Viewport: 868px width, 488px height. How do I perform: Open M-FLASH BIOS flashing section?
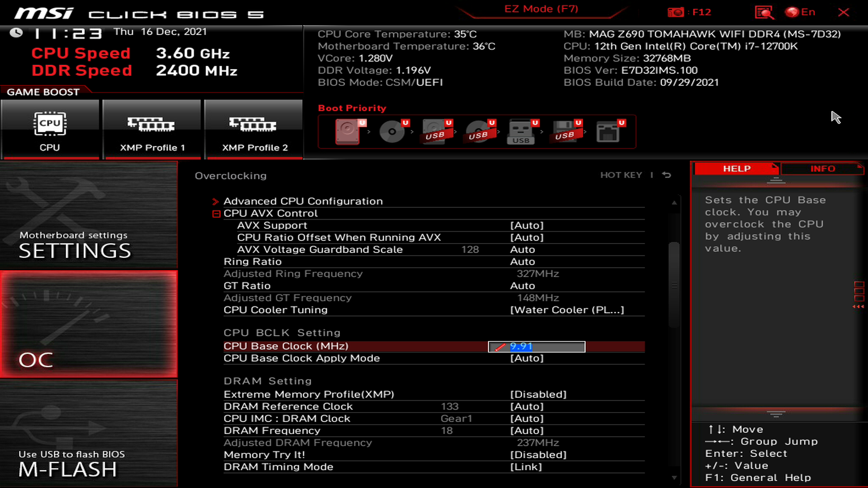89,433
